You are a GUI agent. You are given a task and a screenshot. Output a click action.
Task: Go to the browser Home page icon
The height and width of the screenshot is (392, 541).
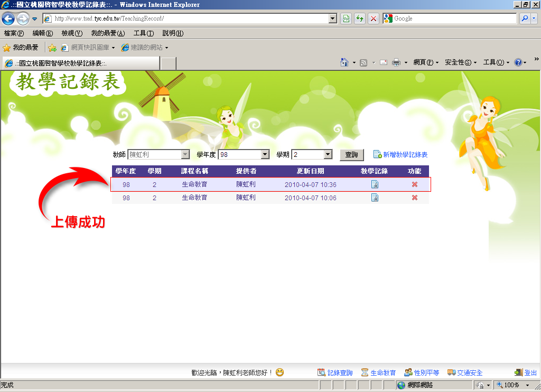point(344,62)
